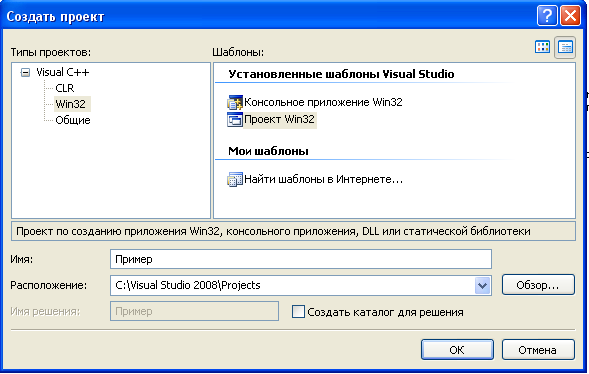Browse location with Обзор button
The height and width of the screenshot is (374, 589).
point(538,285)
